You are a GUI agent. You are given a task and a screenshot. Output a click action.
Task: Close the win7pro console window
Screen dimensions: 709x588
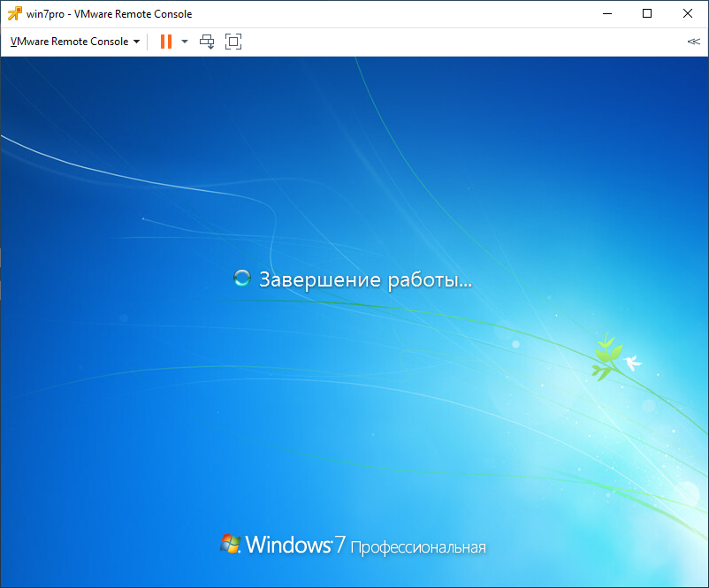[x=687, y=13]
